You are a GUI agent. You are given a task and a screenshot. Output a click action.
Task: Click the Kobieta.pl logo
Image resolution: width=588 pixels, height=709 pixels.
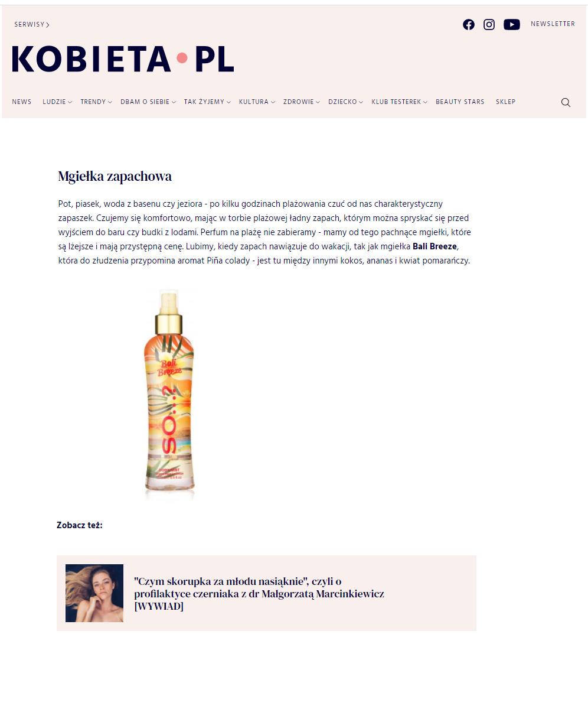(123, 58)
